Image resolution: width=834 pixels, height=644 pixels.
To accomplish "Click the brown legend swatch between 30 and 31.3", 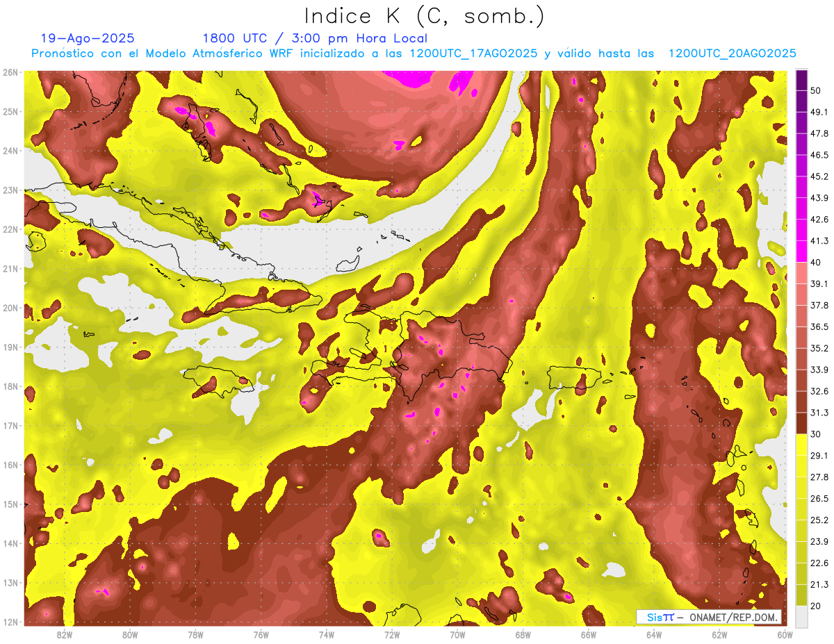I will [x=801, y=423].
